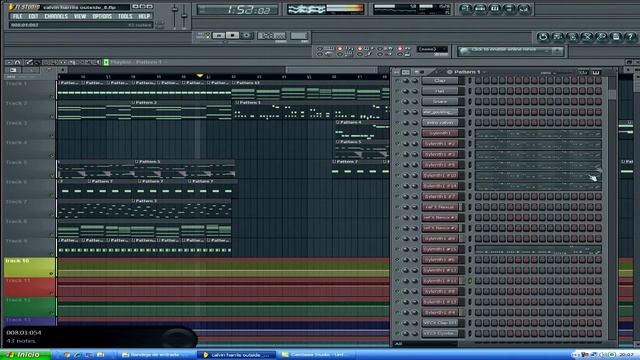640x360 pixels.
Task: Switch to Camtasia Studio in the taskbar
Action: [317, 355]
